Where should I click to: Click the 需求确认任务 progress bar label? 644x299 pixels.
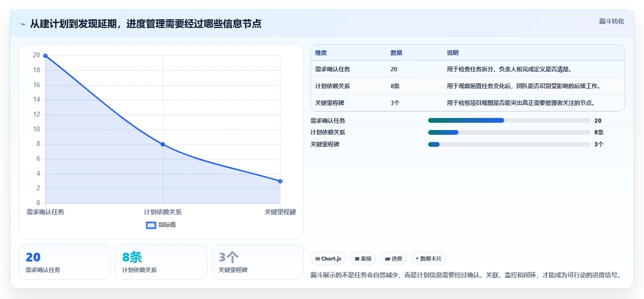point(328,121)
